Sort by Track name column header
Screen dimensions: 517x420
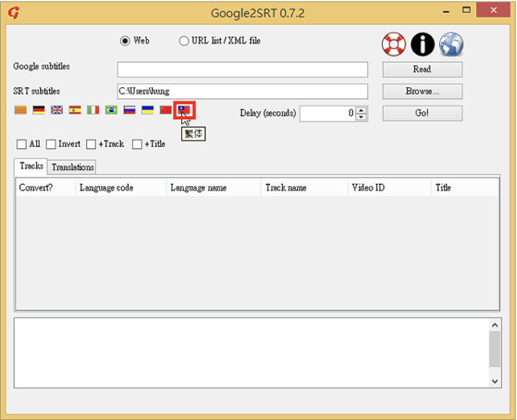click(305, 188)
